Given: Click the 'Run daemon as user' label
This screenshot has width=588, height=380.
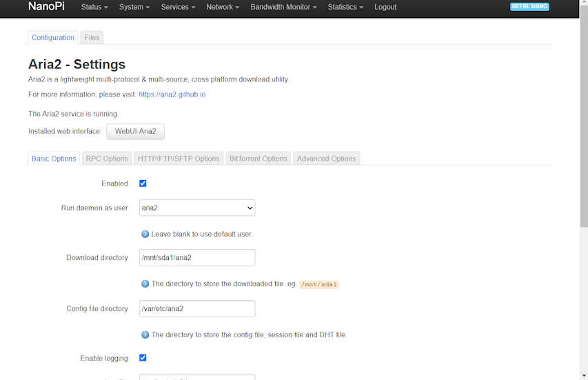Looking at the screenshot, I should click(94, 208).
